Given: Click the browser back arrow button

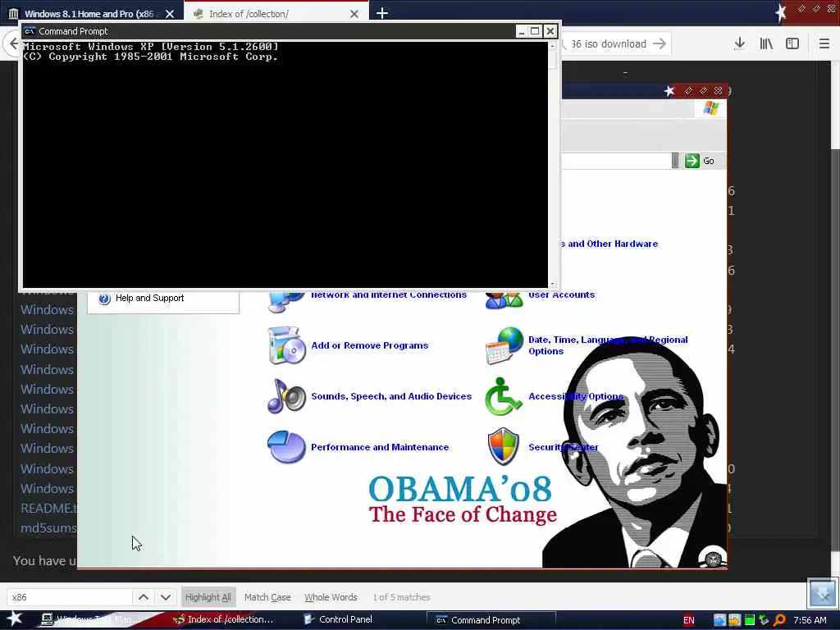Looking at the screenshot, I should click(13, 43).
